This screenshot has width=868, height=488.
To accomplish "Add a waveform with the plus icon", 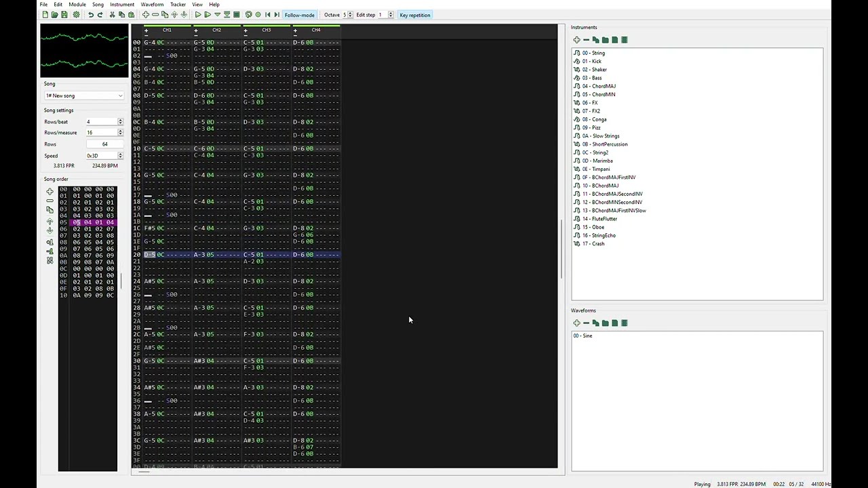I will (576, 323).
